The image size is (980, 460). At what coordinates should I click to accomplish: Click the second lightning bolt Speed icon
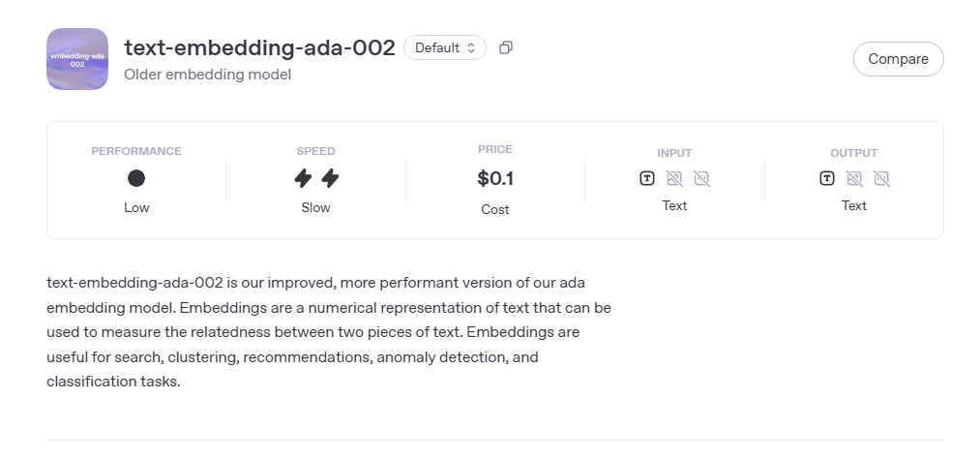[330, 178]
